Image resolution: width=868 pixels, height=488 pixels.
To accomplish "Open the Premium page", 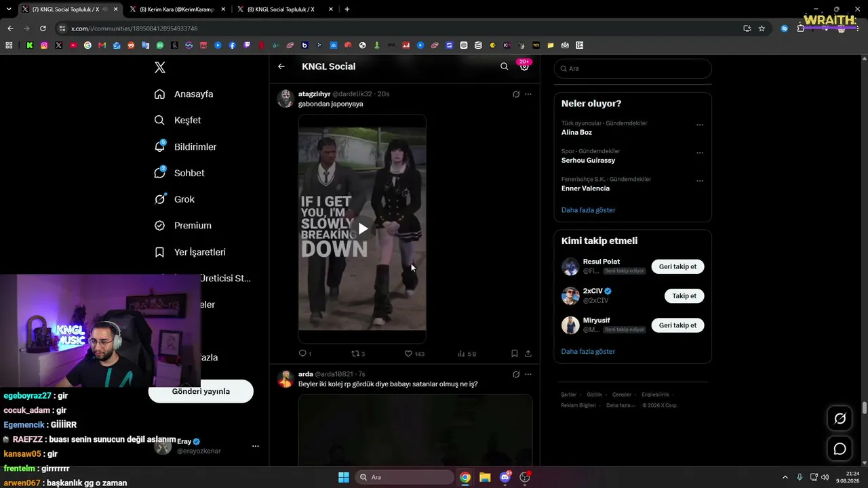I will [183, 226].
